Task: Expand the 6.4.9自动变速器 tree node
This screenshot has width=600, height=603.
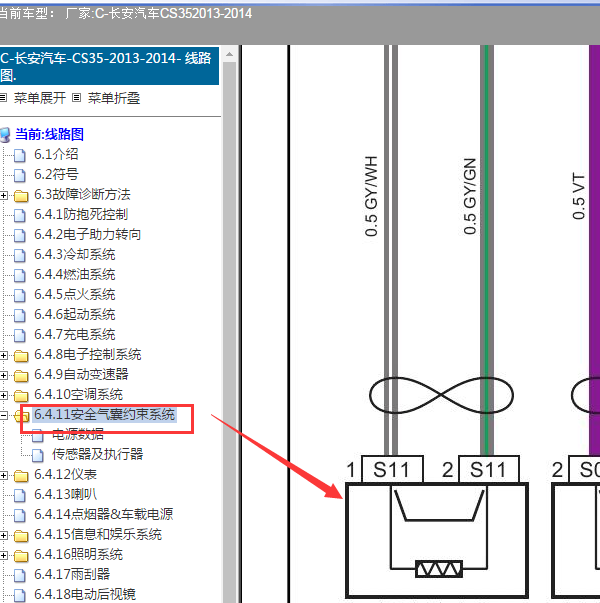Action: point(3,375)
